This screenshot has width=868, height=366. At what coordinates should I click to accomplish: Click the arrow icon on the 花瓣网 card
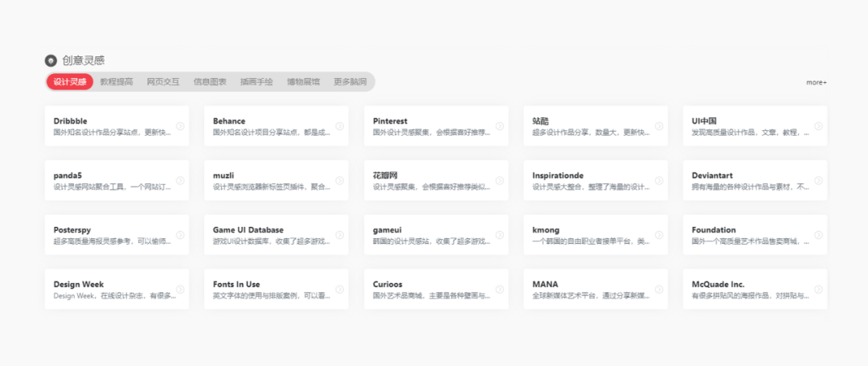pyautogui.click(x=499, y=180)
